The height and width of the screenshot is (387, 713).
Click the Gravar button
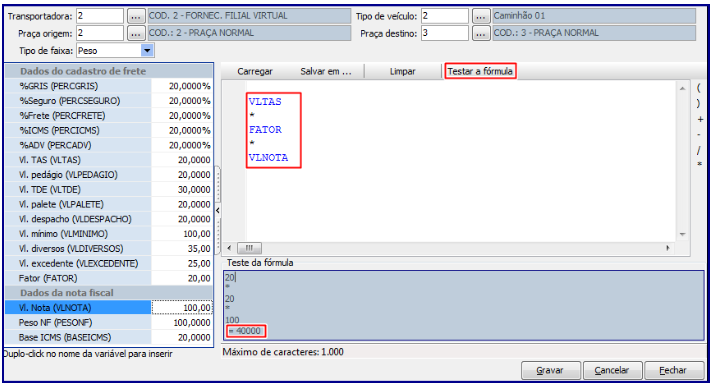click(550, 371)
